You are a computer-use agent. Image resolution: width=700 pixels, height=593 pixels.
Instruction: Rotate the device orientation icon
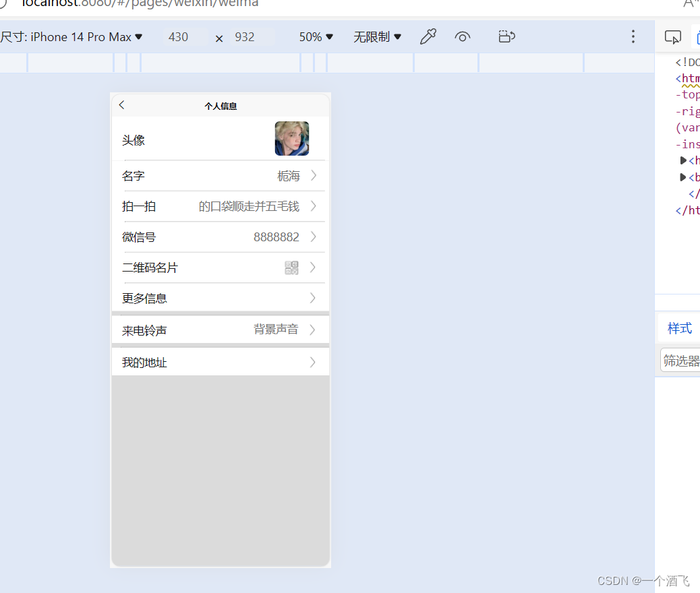[506, 36]
